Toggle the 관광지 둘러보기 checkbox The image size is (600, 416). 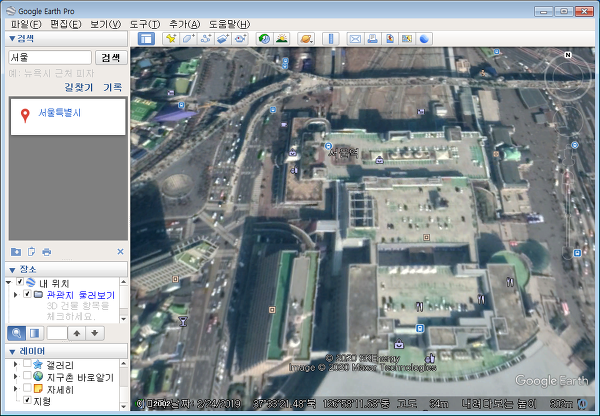tap(27, 294)
